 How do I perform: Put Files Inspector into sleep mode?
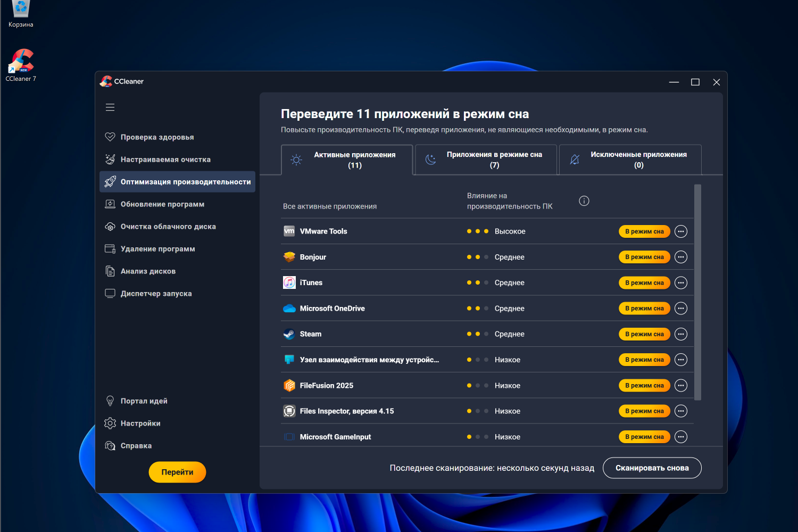[644, 411]
